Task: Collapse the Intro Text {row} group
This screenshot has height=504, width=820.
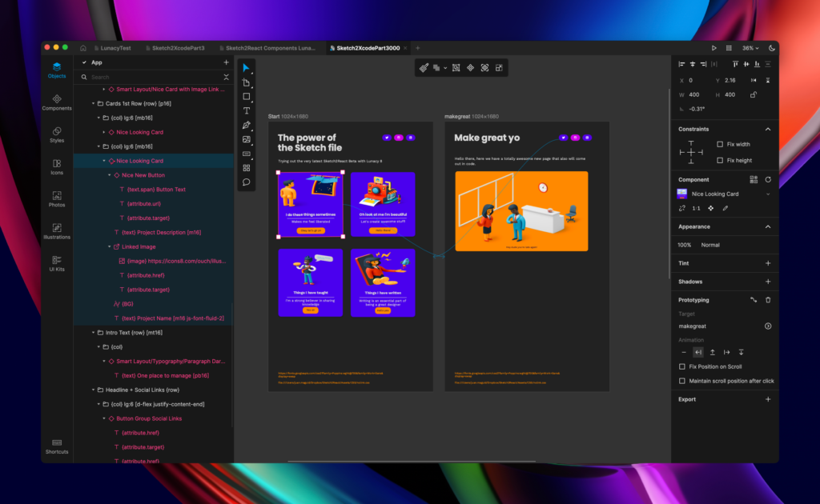Action: pyautogui.click(x=94, y=333)
